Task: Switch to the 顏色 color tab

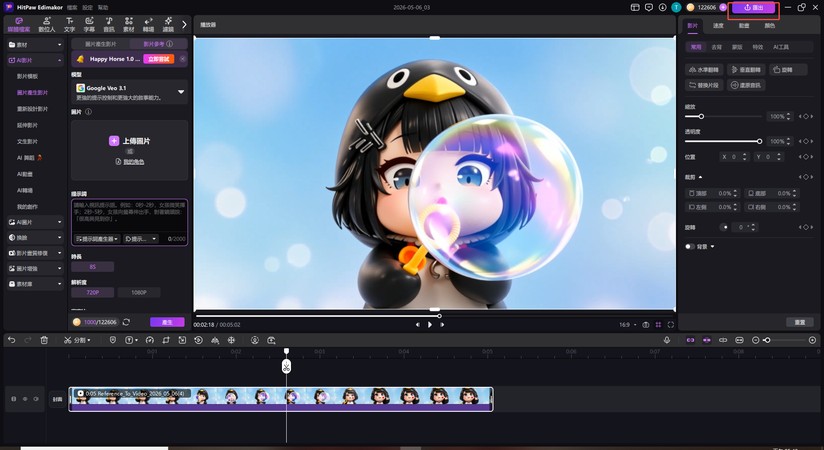Action: 769,25
